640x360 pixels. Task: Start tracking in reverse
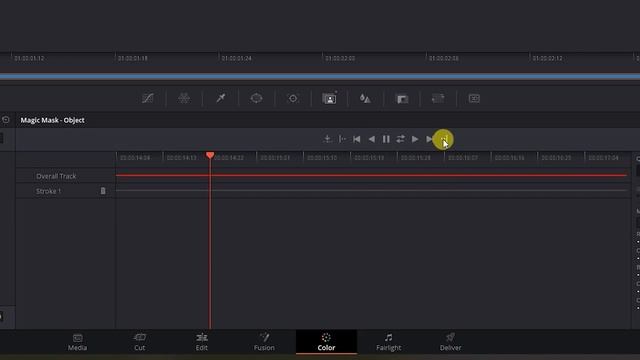point(371,139)
